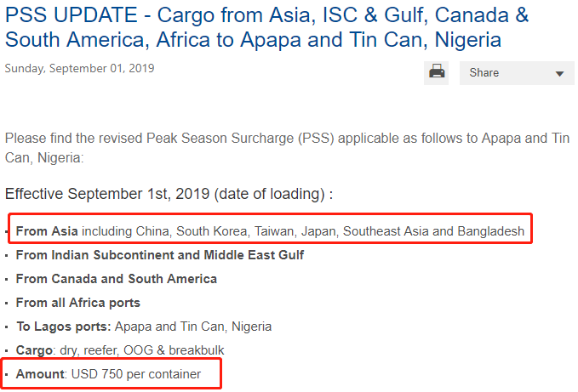Click the bold 'Cargo' label
The width and height of the screenshot is (578, 392).
pos(35,349)
